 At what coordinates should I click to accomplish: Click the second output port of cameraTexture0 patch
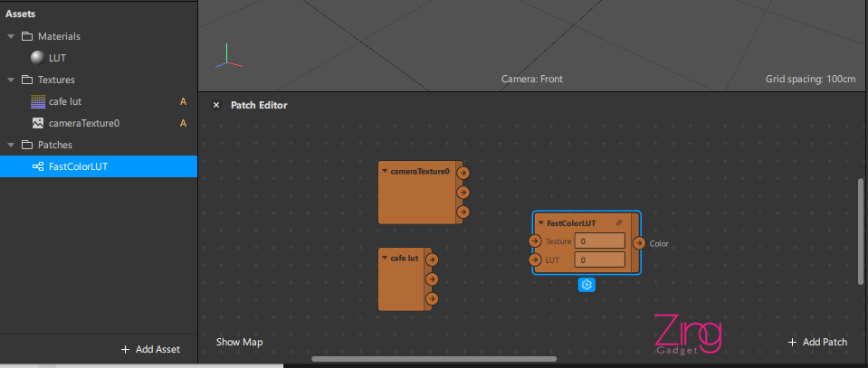coord(463,193)
